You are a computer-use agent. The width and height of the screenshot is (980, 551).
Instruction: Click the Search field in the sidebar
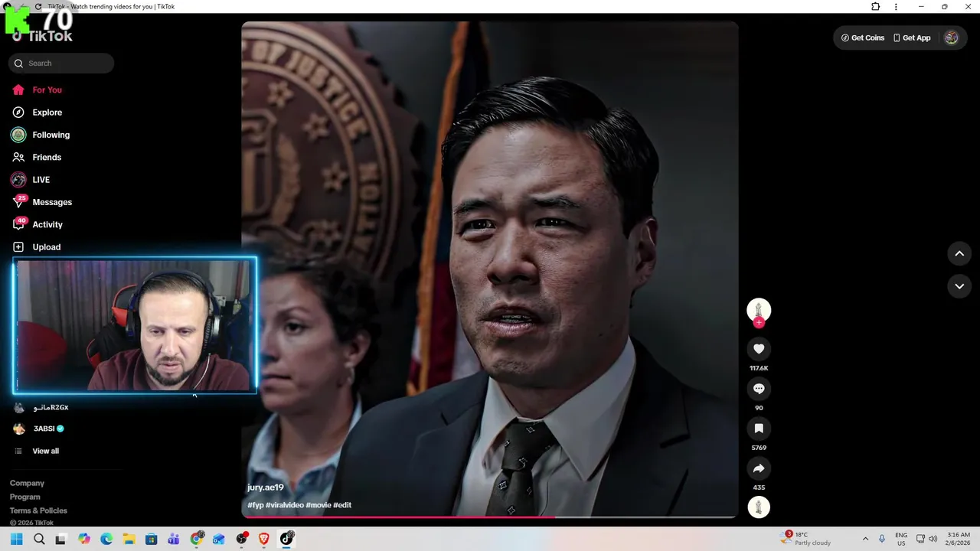point(61,64)
